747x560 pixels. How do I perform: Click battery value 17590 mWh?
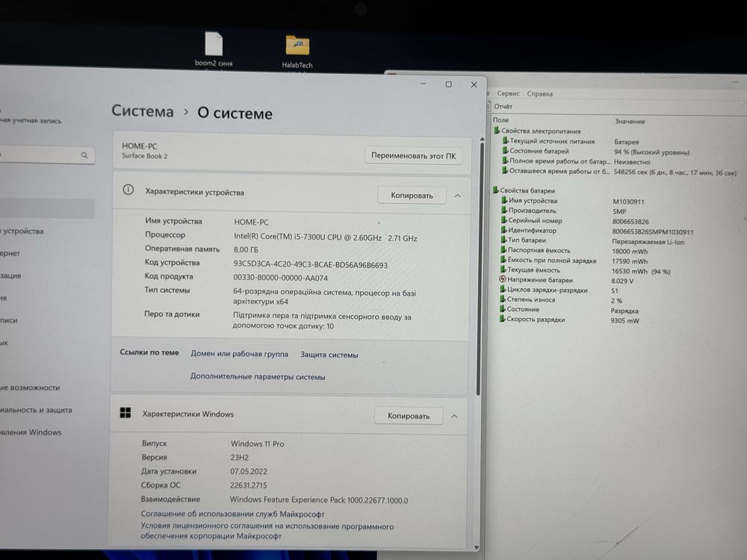(x=629, y=261)
